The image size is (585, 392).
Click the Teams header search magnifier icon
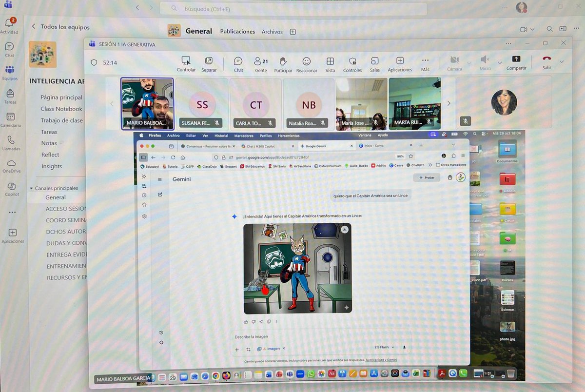pos(549,29)
